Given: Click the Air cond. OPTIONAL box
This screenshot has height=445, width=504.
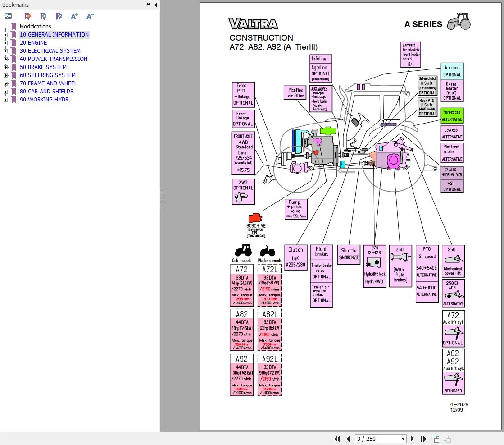Looking at the screenshot, I should (452, 71).
